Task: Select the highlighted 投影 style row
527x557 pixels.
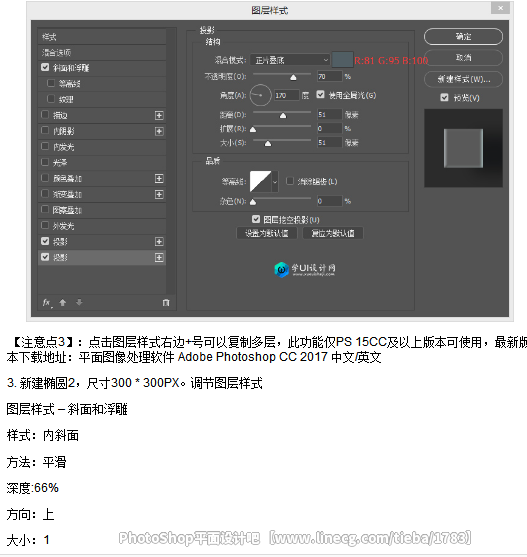Action: tap(102, 258)
